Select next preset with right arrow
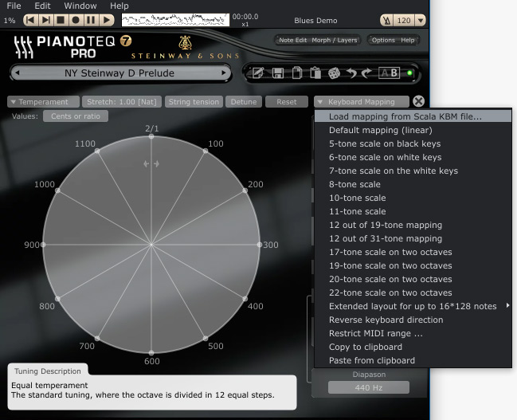This screenshot has height=420, width=517. (x=224, y=73)
